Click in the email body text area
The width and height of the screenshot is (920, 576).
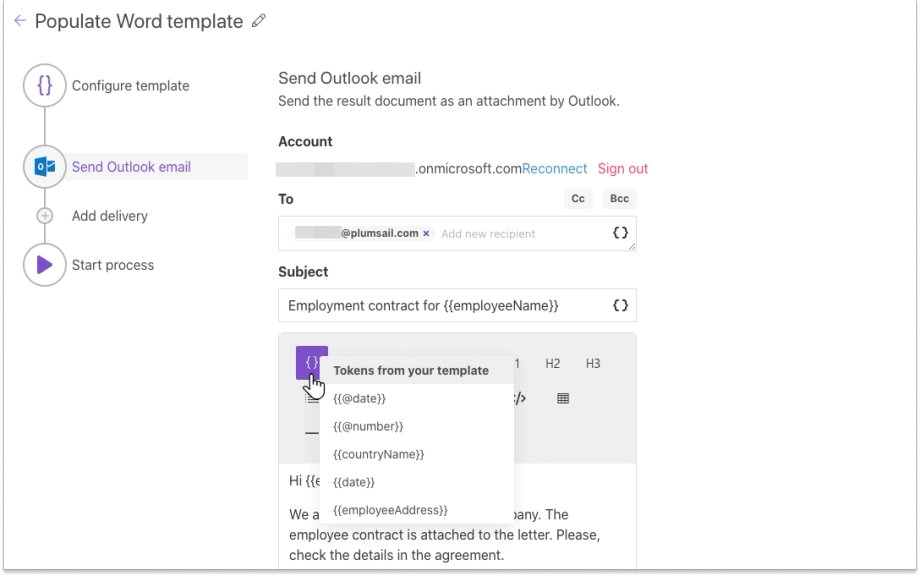tap(457, 516)
